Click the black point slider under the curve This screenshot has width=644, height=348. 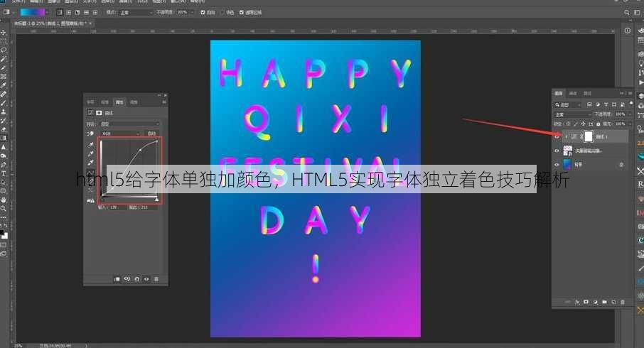point(102,200)
